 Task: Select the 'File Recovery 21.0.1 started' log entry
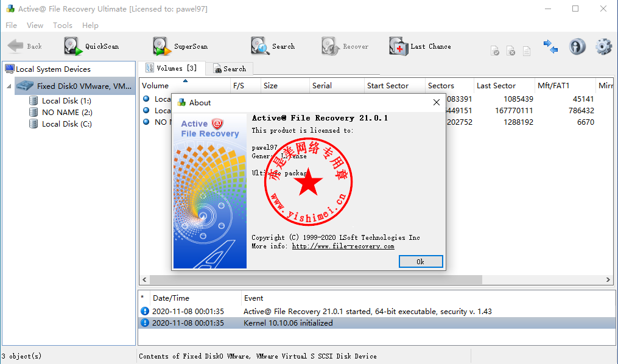[x=377, y=311]
